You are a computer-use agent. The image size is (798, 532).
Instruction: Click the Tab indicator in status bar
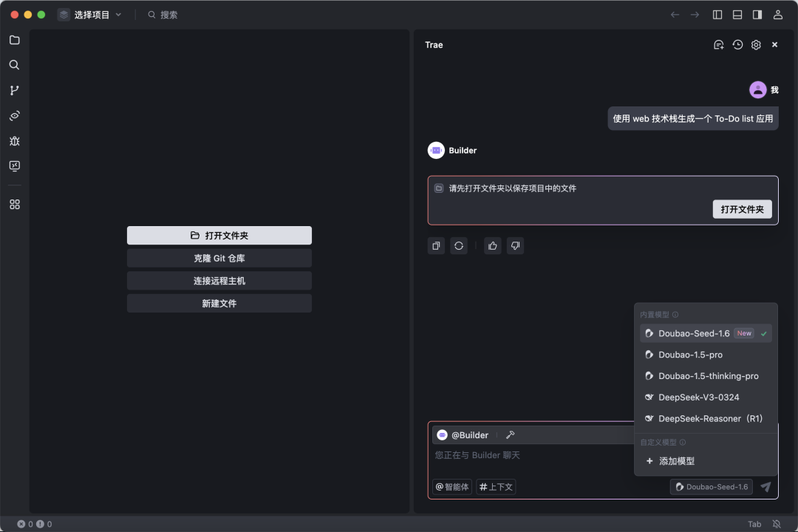(x=754, y=524)
